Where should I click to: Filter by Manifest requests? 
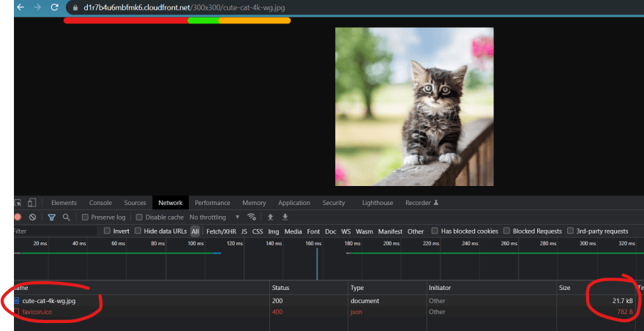click(390, 231)
